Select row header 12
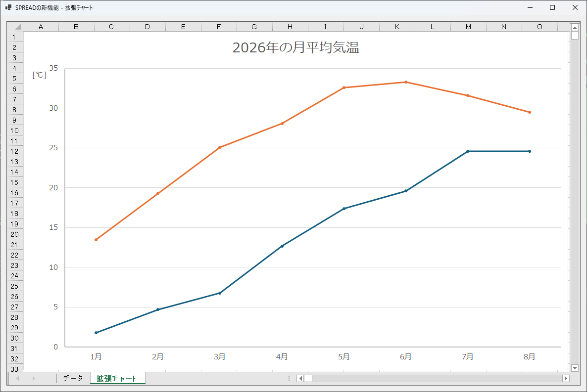This screenshot has width=587, height=392. (15, 151)
